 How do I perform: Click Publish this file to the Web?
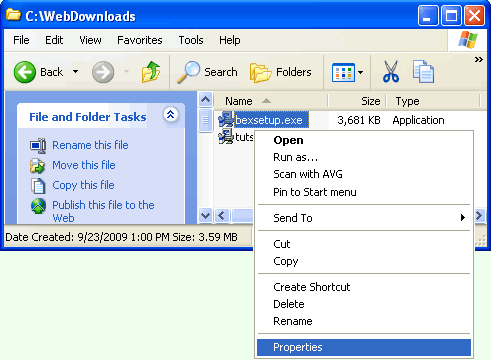[103, 211]
